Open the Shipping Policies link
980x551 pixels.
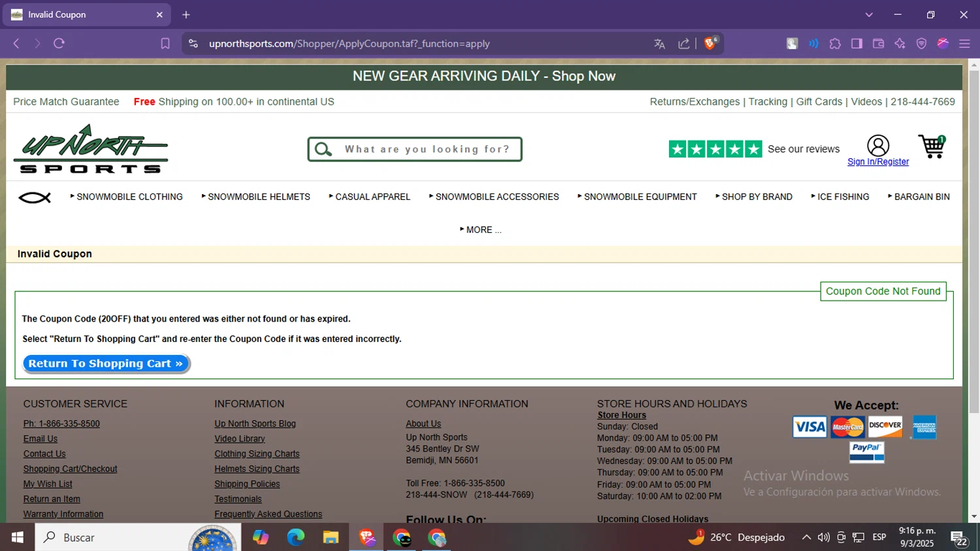click(x=247, y=484)
